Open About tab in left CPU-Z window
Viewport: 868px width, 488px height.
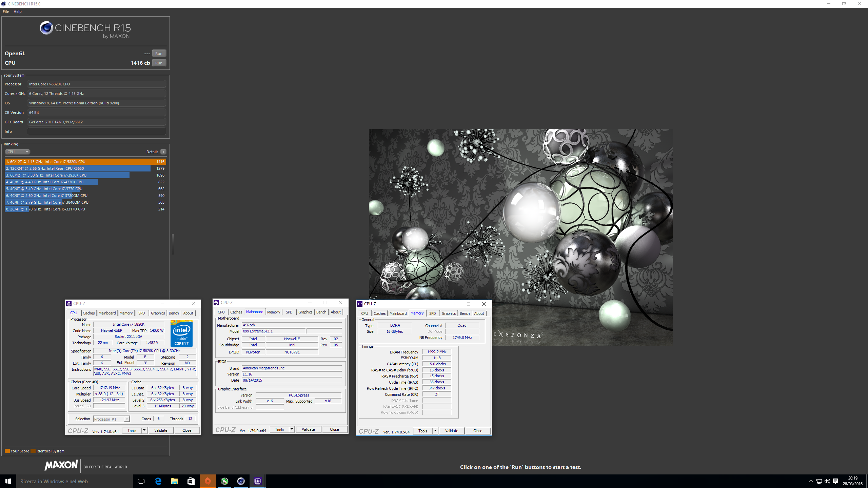(x=188, y=313)
